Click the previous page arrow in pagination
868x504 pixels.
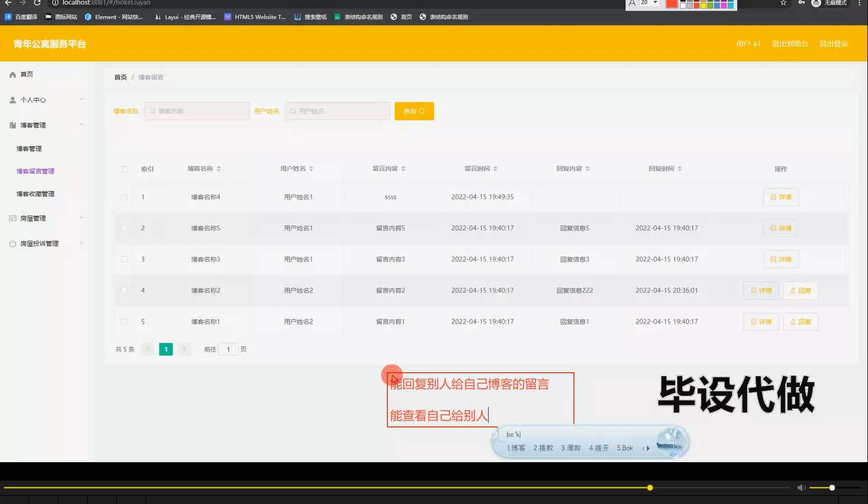click(148, 349)
